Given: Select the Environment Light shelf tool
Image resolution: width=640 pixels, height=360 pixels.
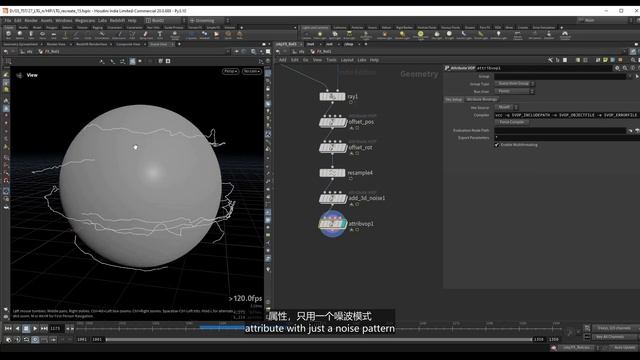Looking at the screenshot, I should pos(420,35).
